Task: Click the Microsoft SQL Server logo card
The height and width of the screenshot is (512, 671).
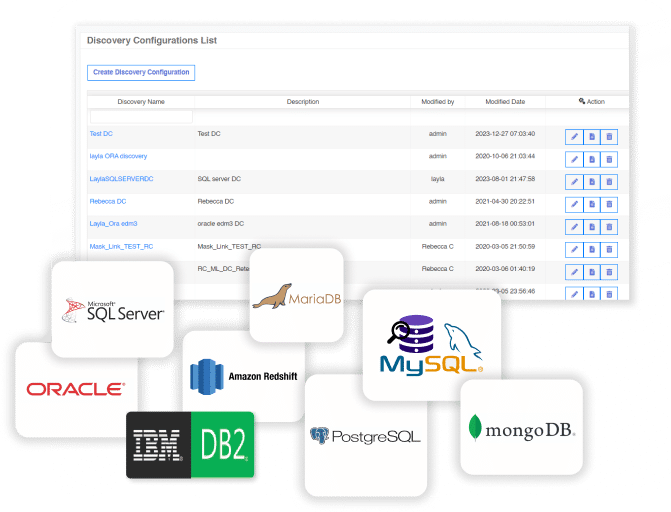Action: point(113,309)
